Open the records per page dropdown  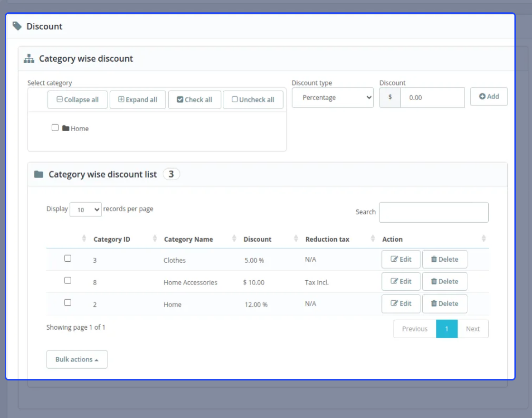[x=85, y=209]
